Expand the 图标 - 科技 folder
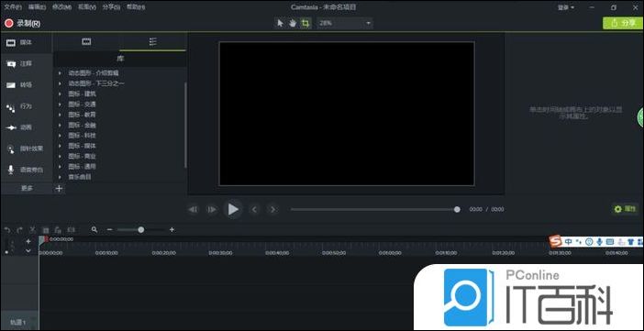This screenshot has width=644, height=331. [60, 136]
